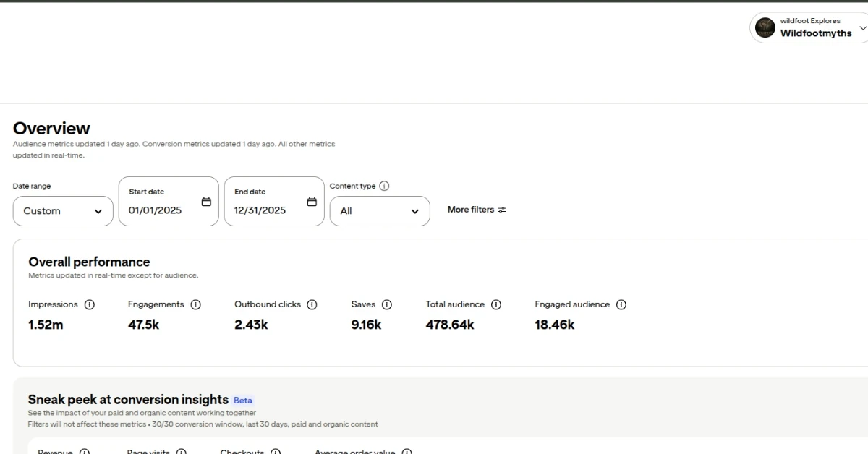868x454 pixels.
Task: Select the Impressions metric value 1.52m
Action: coord(46,325)
